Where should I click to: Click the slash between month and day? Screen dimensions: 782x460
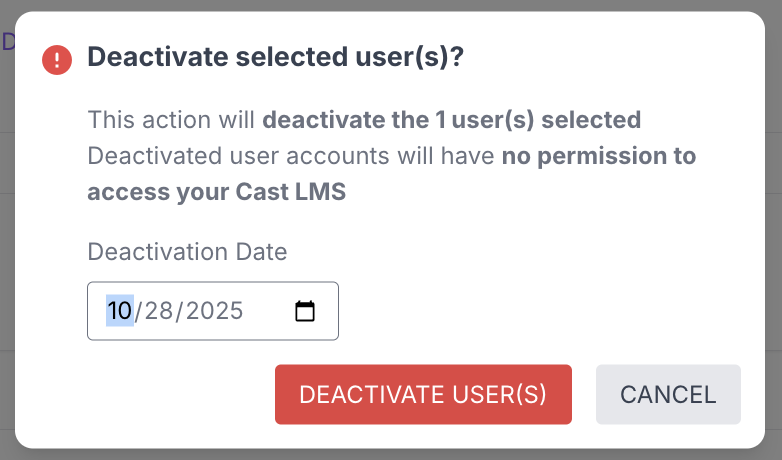(x=139, y=311)
